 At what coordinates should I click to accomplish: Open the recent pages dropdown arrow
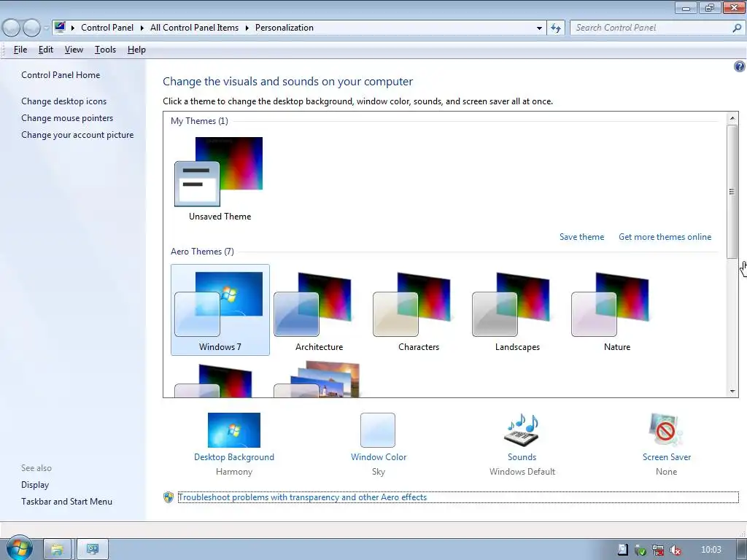point(46,28)
